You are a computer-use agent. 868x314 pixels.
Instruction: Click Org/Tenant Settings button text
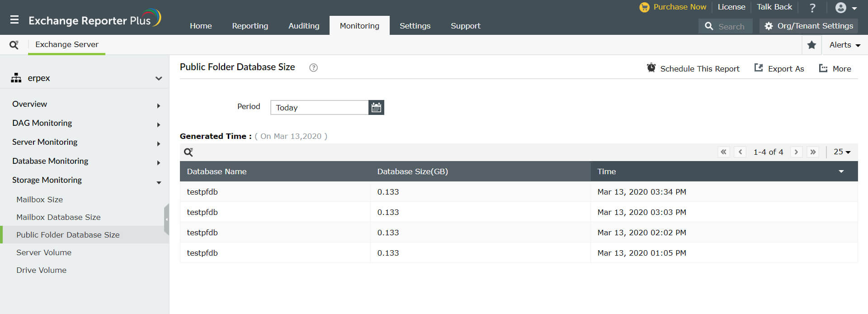[x=815, y=26]
